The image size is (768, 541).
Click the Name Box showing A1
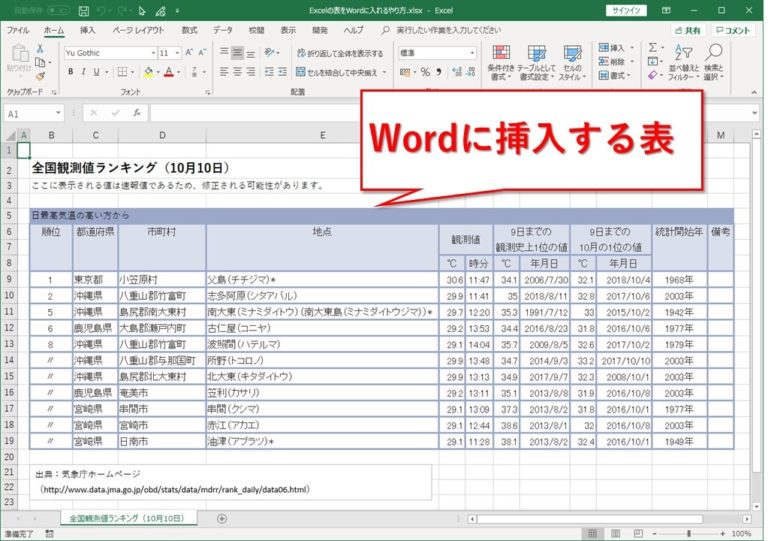[x=33, y=114]
